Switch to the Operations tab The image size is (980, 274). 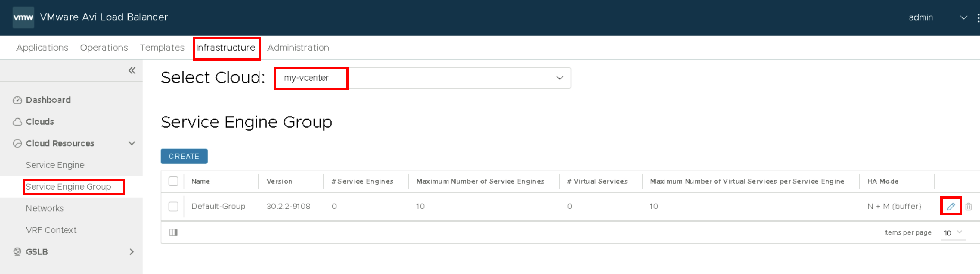tap(104, 48)
